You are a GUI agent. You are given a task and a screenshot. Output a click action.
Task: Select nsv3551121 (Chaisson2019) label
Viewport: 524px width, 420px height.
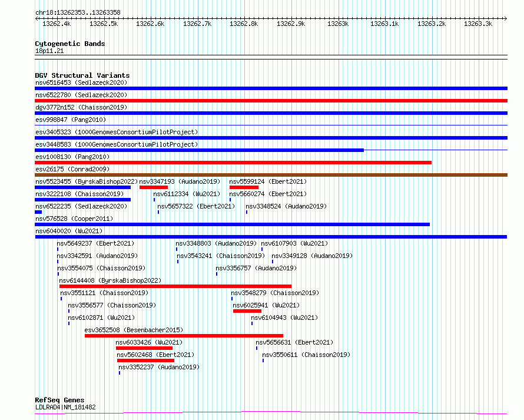[104, 293]
